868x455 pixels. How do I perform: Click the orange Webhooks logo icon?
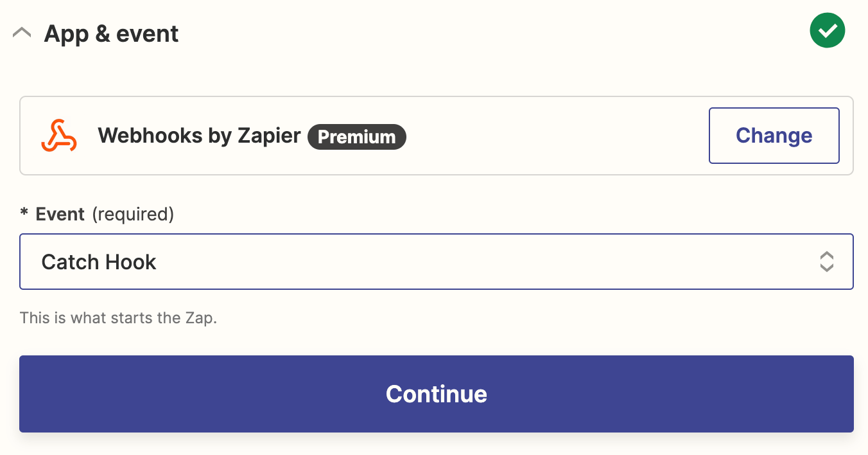59,136
